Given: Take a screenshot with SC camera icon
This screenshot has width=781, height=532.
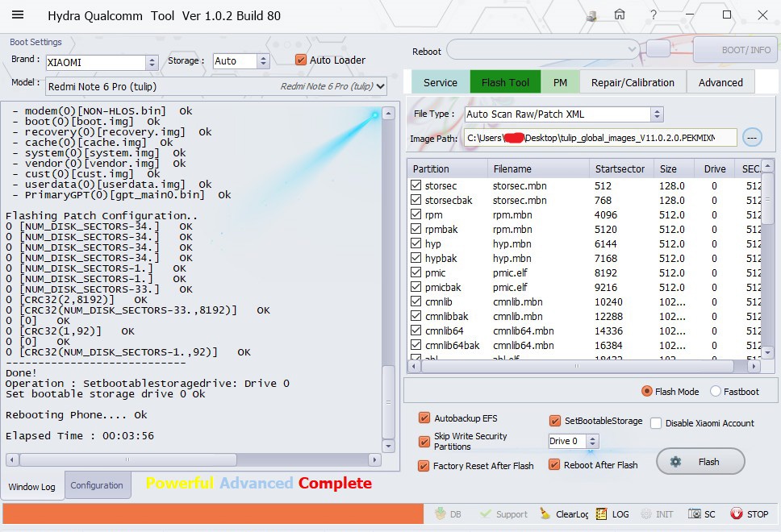Looking at the screenshot, I should pyautogui.click(x=695, y=514).
